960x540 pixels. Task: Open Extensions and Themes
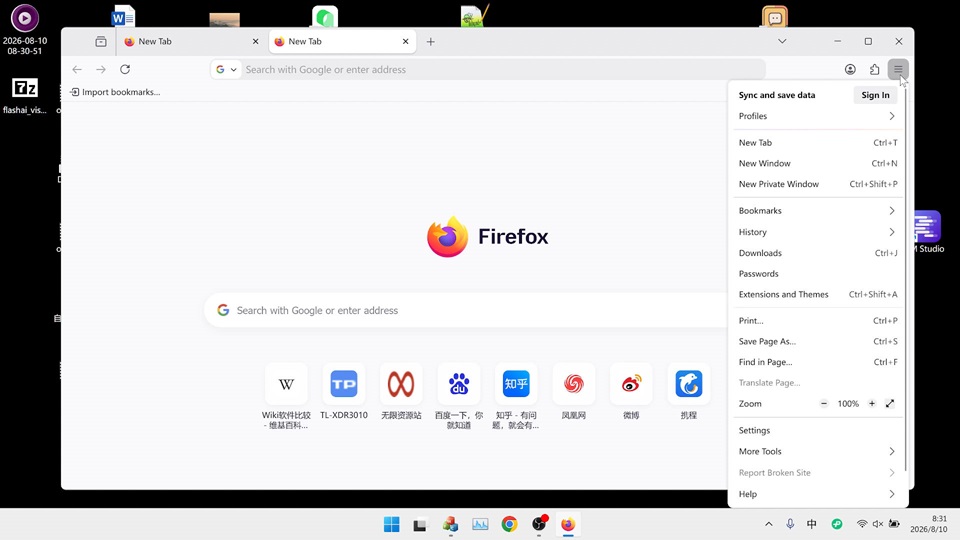(818, 294)
